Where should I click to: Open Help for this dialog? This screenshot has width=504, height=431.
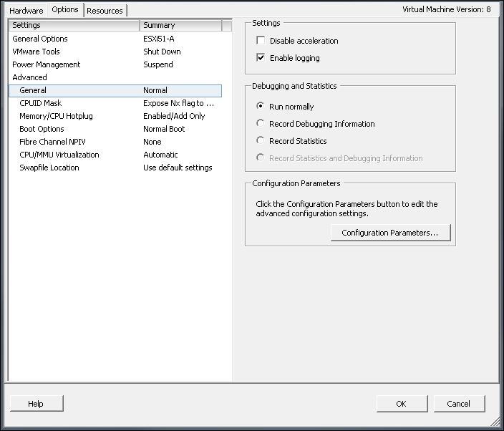click(37, 404)
